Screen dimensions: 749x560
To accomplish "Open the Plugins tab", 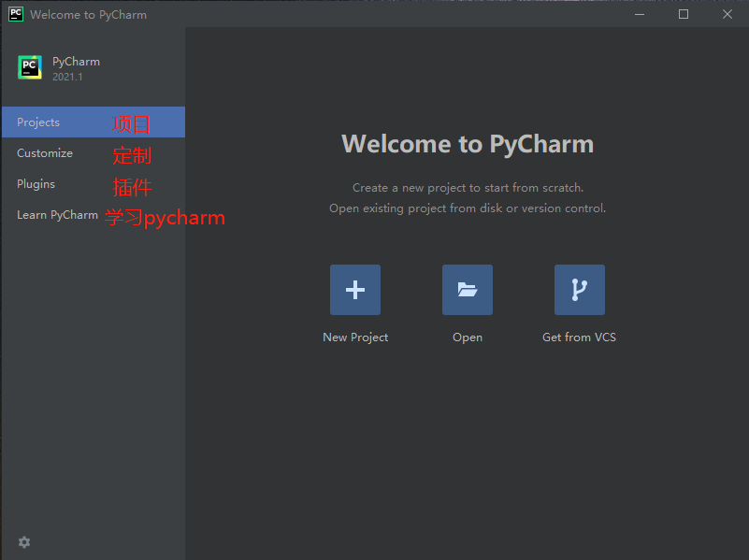I will (94, 184).
